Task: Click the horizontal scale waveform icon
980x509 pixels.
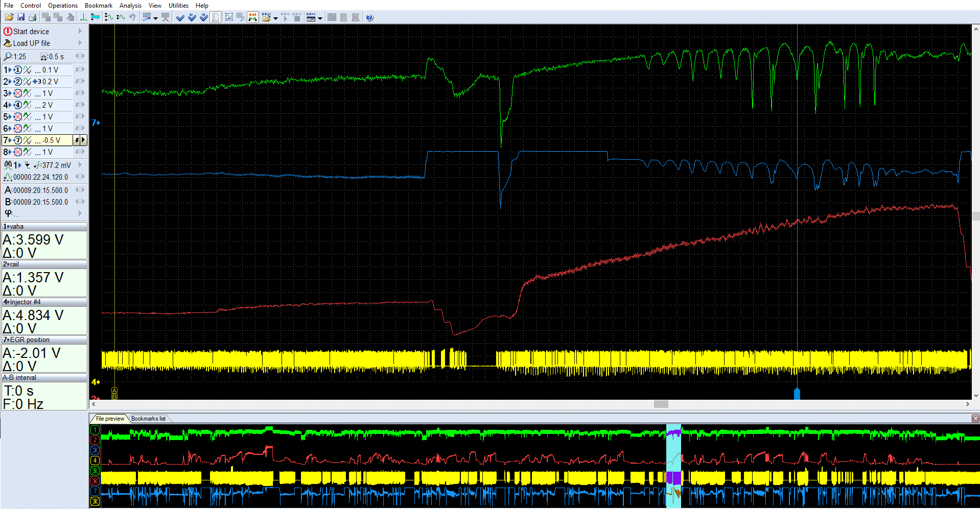Action: click(x=121, y=17)
